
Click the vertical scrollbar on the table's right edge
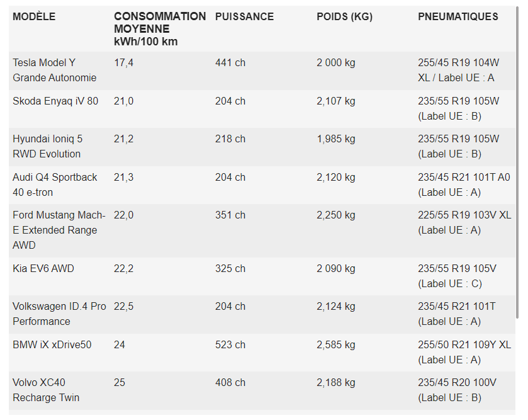[517, 162]
